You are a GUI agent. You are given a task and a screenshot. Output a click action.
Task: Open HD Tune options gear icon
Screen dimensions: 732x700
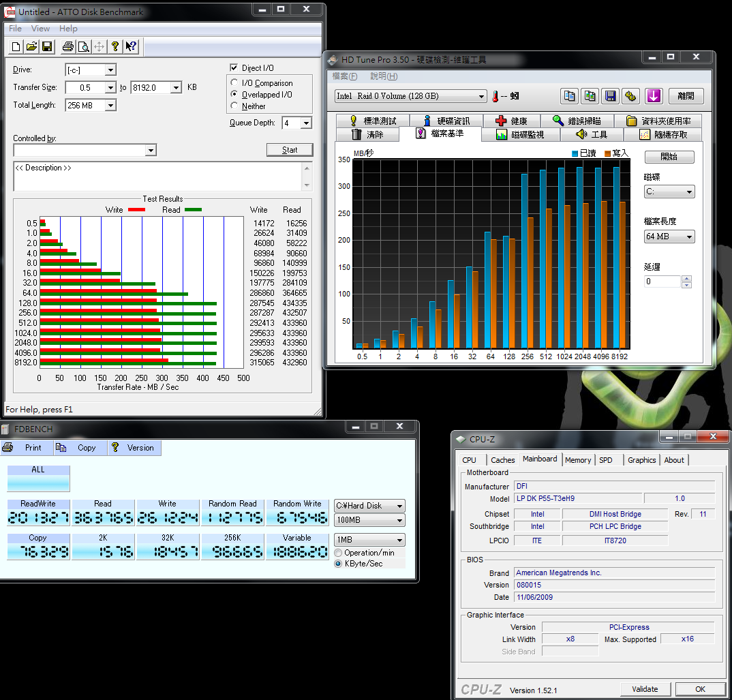click(631, 96)
